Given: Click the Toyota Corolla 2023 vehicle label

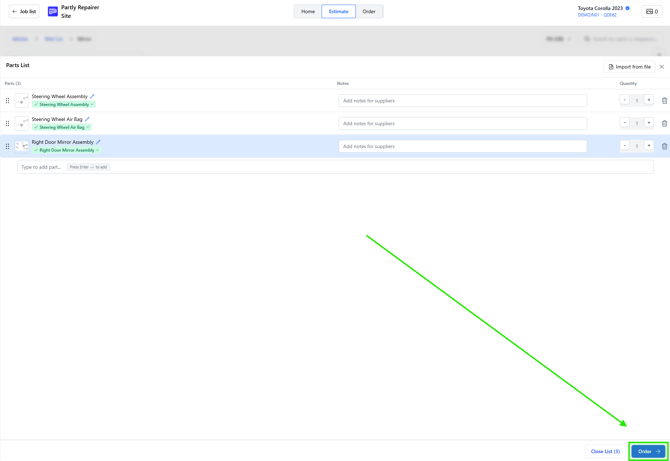Looking at the screenshot, I should point(600,8).
